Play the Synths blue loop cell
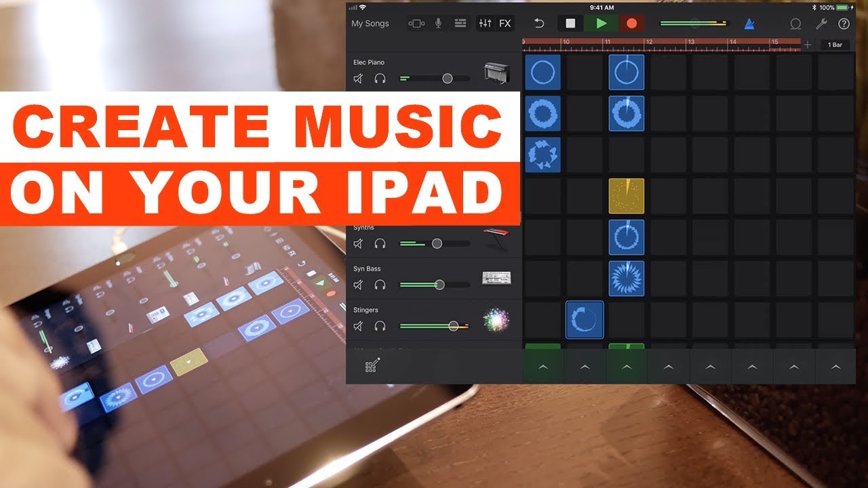Image resolution: width=868 pixels, height=488 pixels. [x=627, y=237]
